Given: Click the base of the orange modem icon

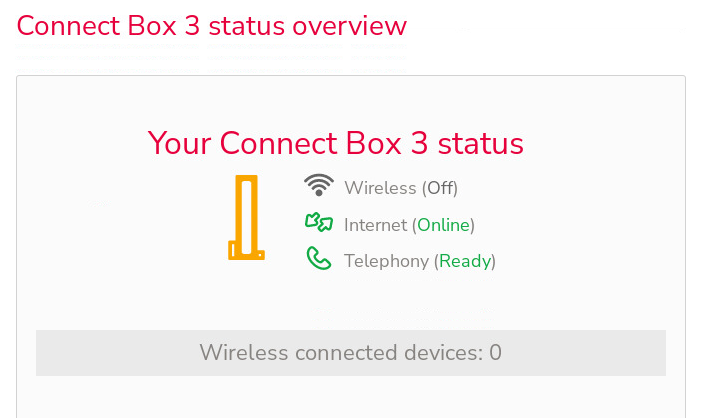Looking at the screenshot, I should pyautogui.click(x=246, y=253).
